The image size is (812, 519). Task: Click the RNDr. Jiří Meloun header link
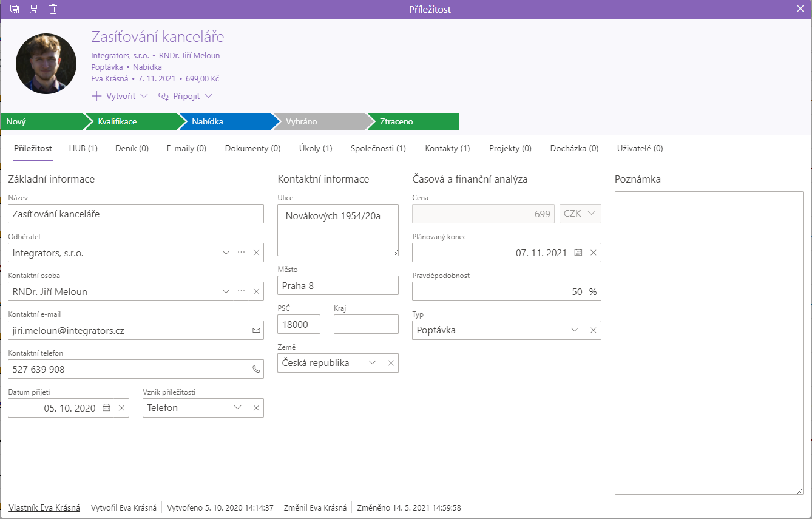point(189,55)
